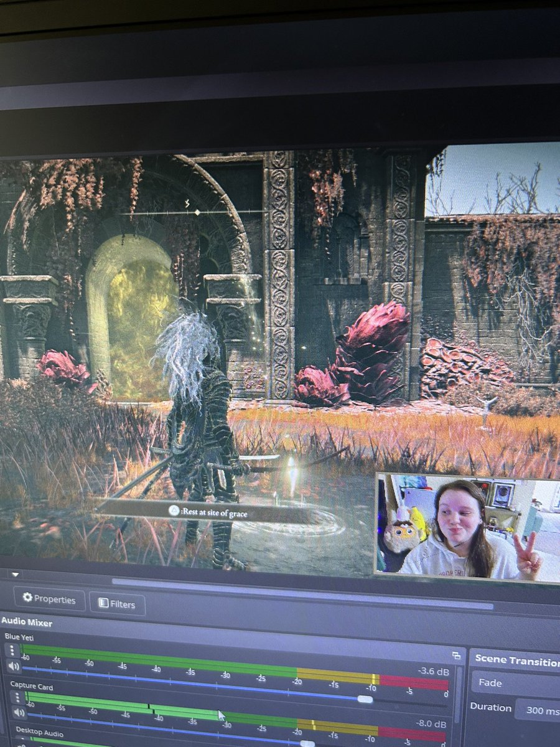Open source Properties
This screenshot has width=560, height=747.
(x=50, y=600)
